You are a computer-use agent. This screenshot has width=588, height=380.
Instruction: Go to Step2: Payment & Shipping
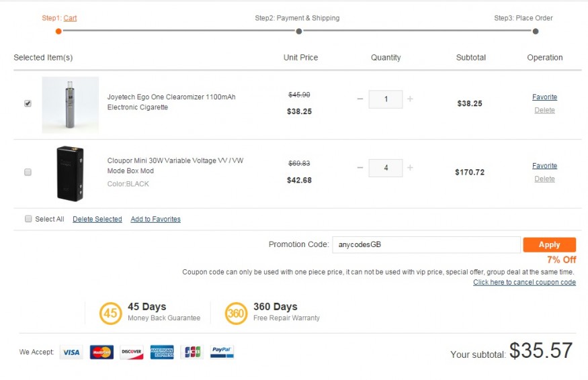(297, 18)
